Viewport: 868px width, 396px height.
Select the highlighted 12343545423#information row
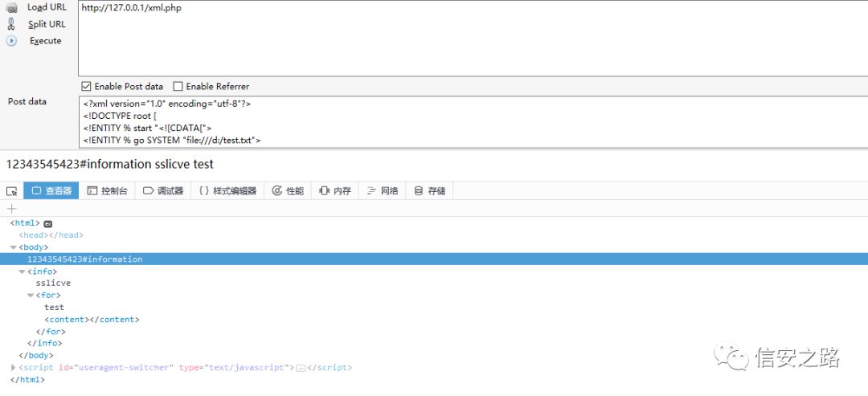(x=434, y=259)
